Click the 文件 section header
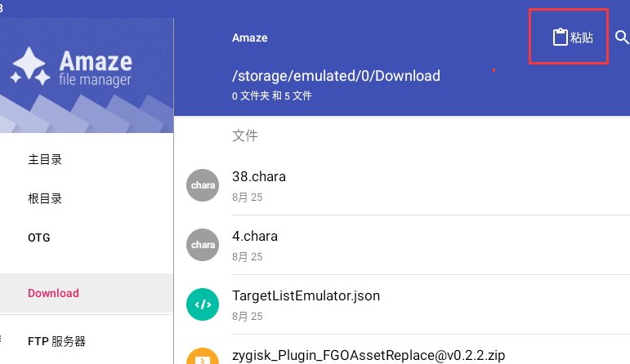Screen dimensions: 630x364 point(244,135)
